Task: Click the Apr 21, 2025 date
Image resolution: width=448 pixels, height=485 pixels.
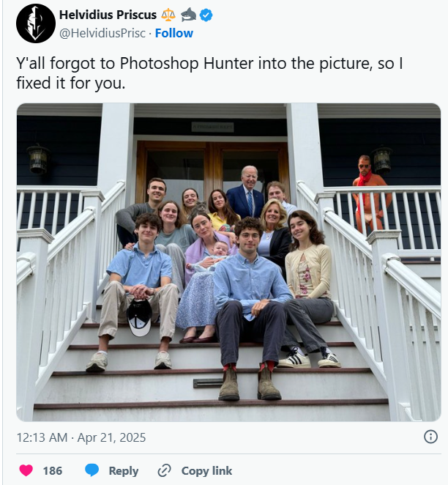Action: (111, 437)
